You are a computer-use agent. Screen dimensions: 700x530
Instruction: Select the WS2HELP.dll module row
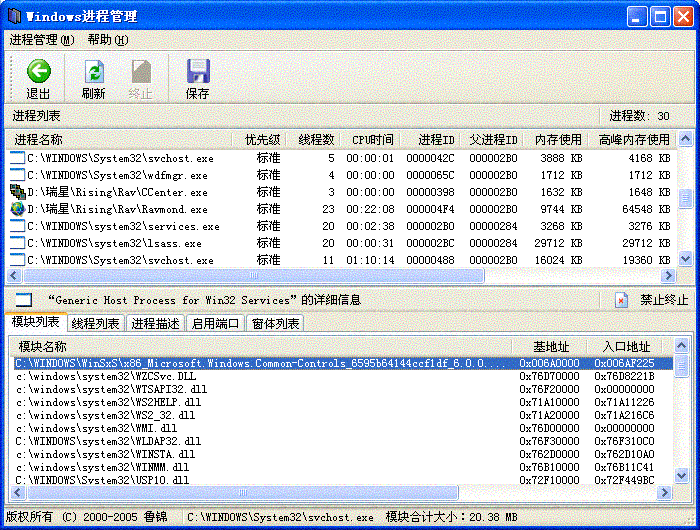[x=342, y=402]
